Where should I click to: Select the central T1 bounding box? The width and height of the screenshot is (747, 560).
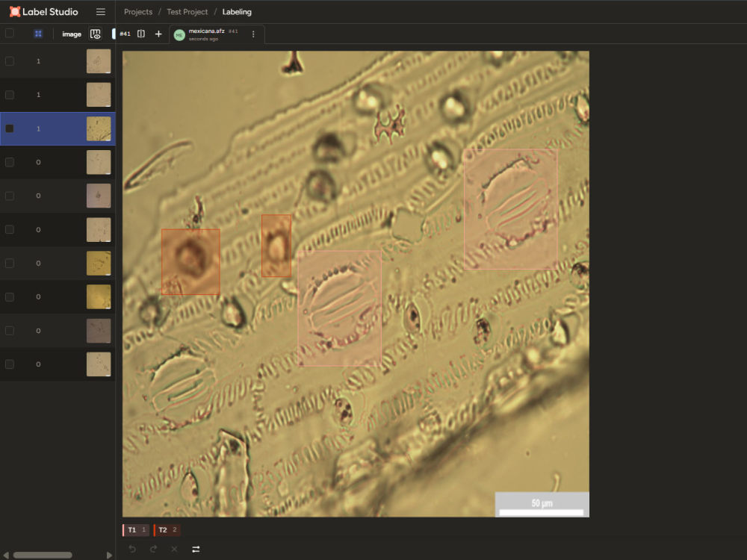pos(339,308)
